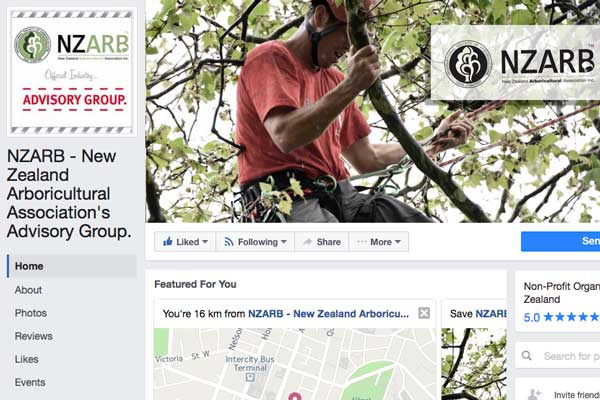Open the About section
Viewport: 600px width, 400px height.
28,290
